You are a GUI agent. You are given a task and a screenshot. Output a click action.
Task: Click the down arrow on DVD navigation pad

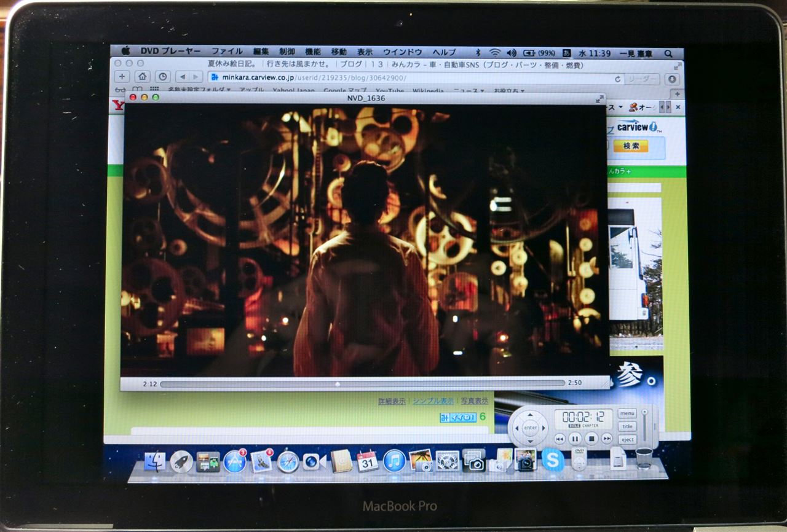[530, 440]
